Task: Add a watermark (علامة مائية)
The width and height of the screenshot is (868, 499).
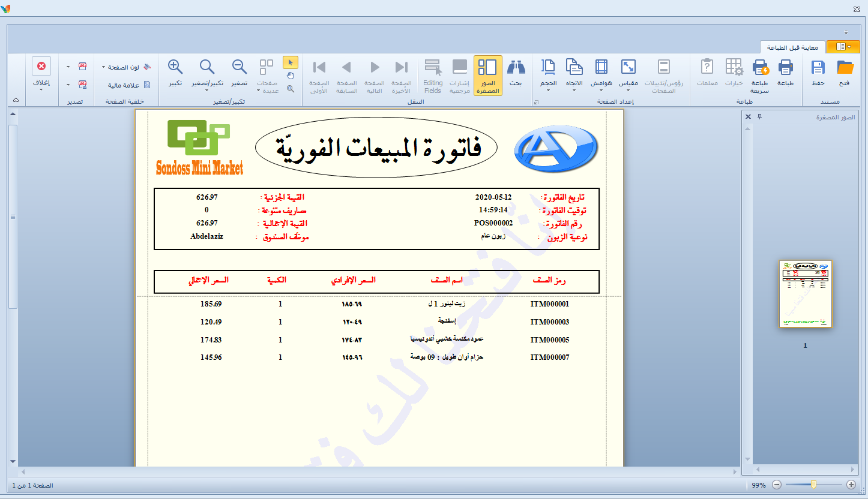Action: click(x=129, y=85)
